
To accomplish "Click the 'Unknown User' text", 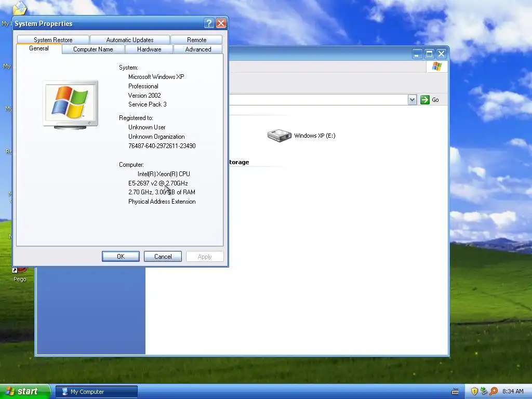I will (147, 127).
